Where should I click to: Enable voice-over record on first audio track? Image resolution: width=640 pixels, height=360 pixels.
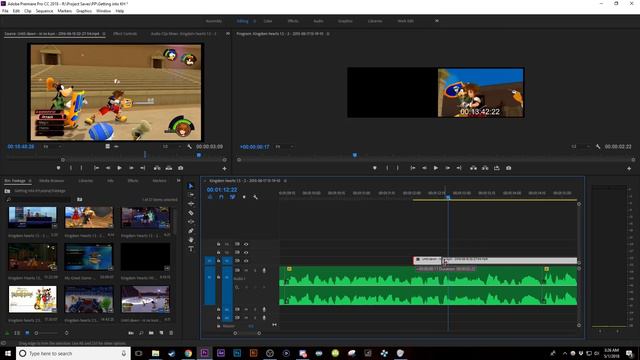click(x=264, y=270)
